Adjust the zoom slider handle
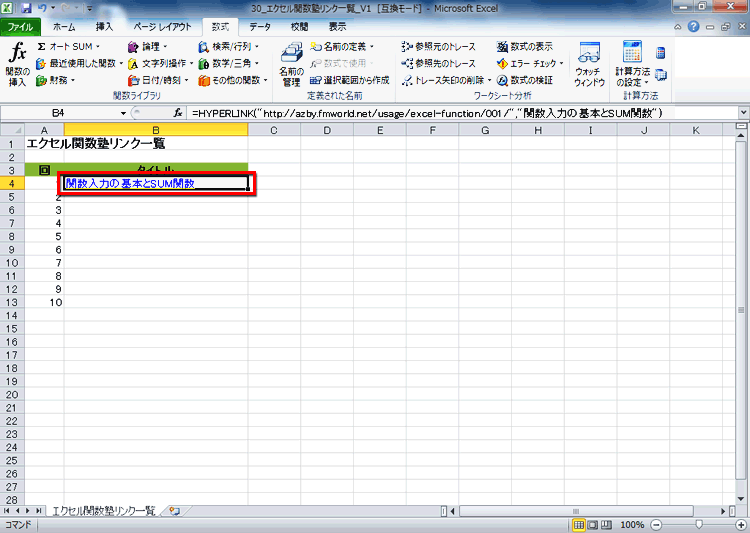Image resolution: width=750 pixels, height=533 pixels. [x=699, y=525]
